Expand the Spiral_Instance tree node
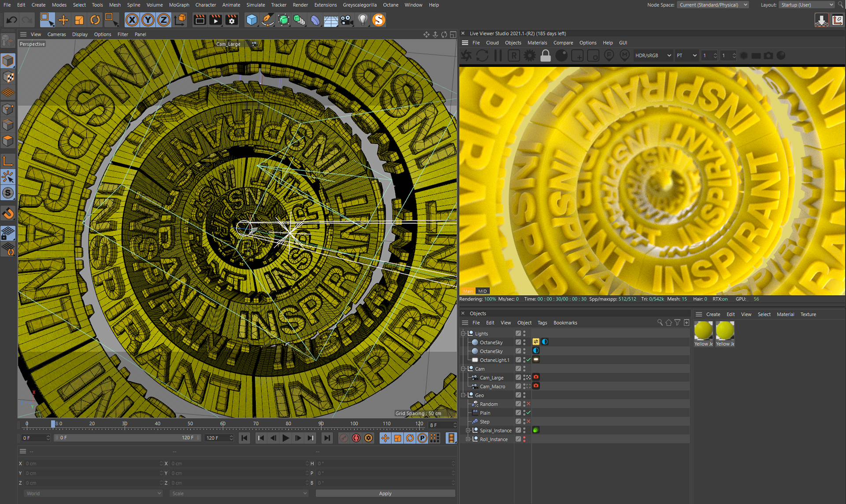 [468, 430]
